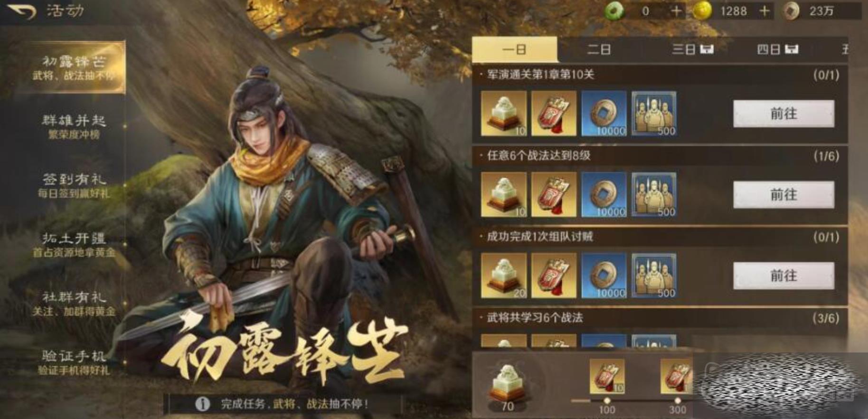
Task: Tap the copper coin icon showing 23万
Action: point(791,11)
